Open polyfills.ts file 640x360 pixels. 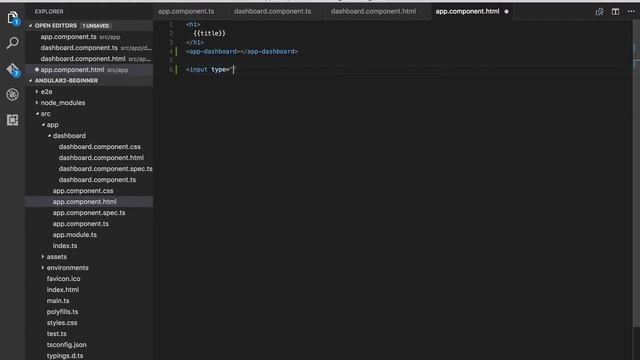click(89, 312)
